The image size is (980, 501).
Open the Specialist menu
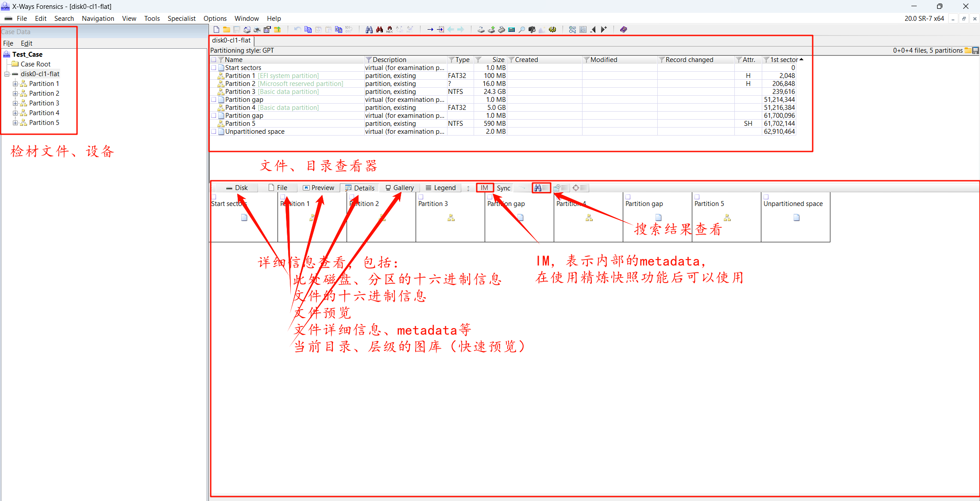[181, 19]
